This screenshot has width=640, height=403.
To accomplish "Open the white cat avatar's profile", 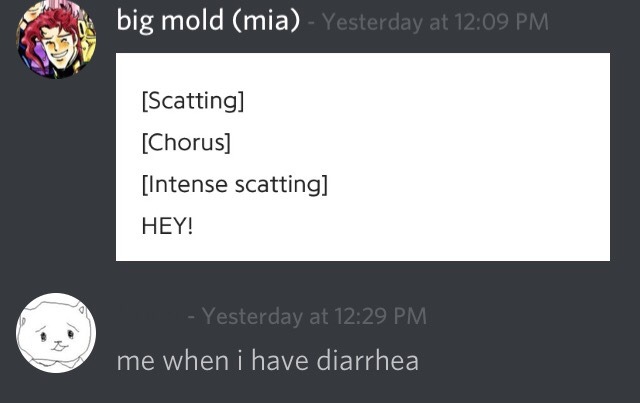I will (54, 334).
